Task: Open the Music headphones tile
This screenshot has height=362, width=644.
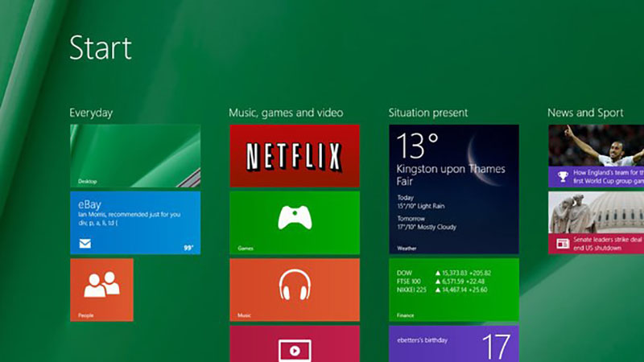Action: click(x=295, y=290)
